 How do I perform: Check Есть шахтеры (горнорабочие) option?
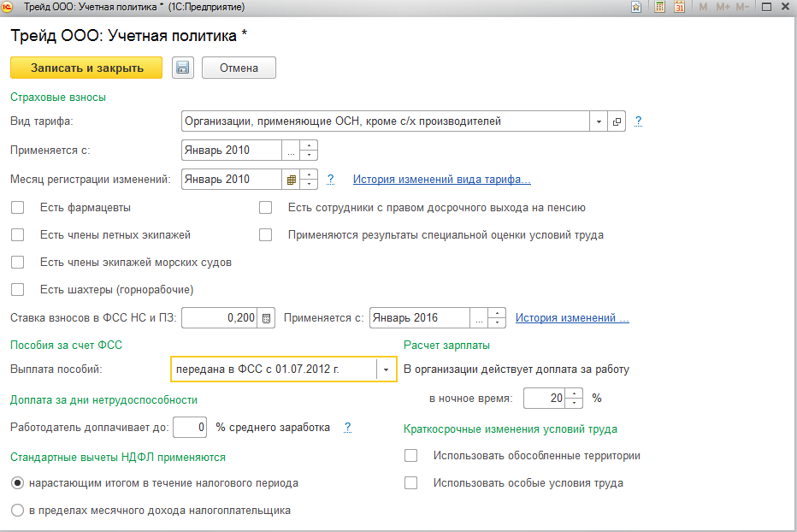(x=18, y=289)
